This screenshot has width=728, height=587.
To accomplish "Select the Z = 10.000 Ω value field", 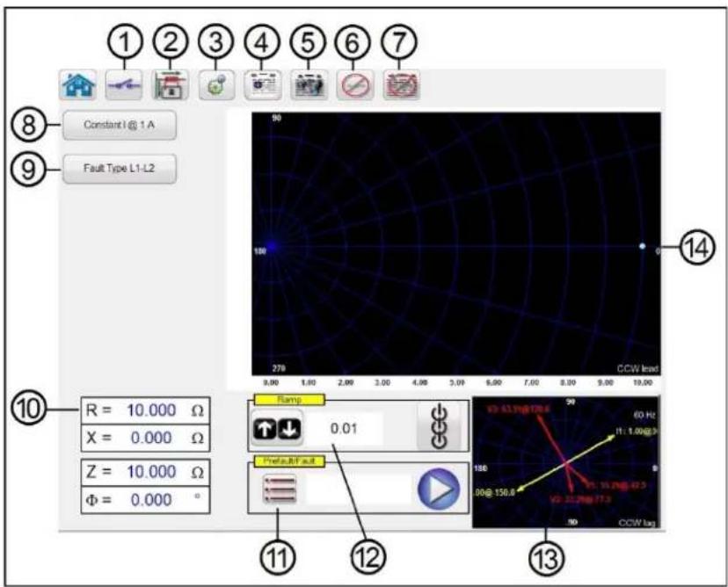I will 145,472.
